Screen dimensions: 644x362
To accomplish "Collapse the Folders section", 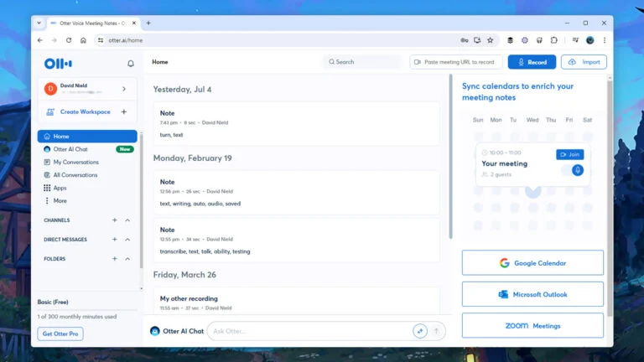I will pyautogui.click(x=127, y=259).
